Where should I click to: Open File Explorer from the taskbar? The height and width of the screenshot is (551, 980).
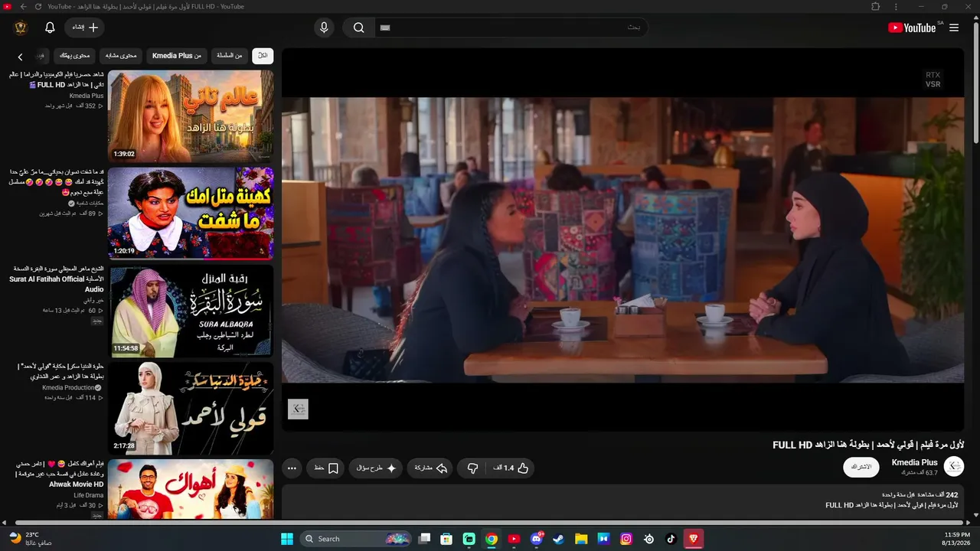(x=581, y=539)
